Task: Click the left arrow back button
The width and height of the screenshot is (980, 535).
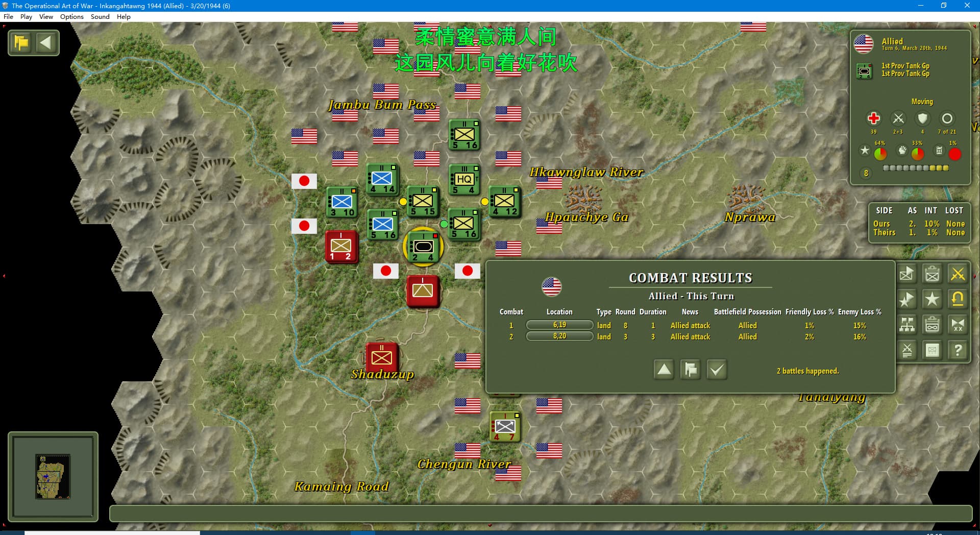Action: tap(46, 42)
